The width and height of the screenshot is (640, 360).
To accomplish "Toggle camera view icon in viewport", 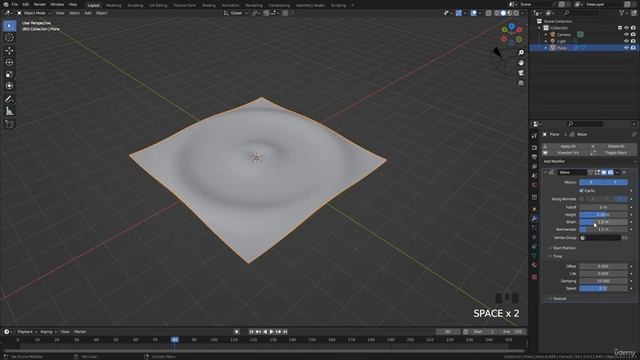I will pos(521,73).
